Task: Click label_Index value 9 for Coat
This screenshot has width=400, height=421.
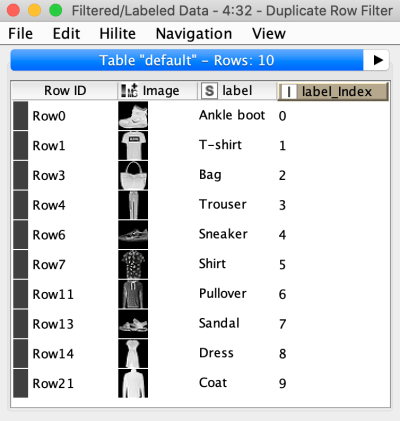Action: [x=282, y=383]
